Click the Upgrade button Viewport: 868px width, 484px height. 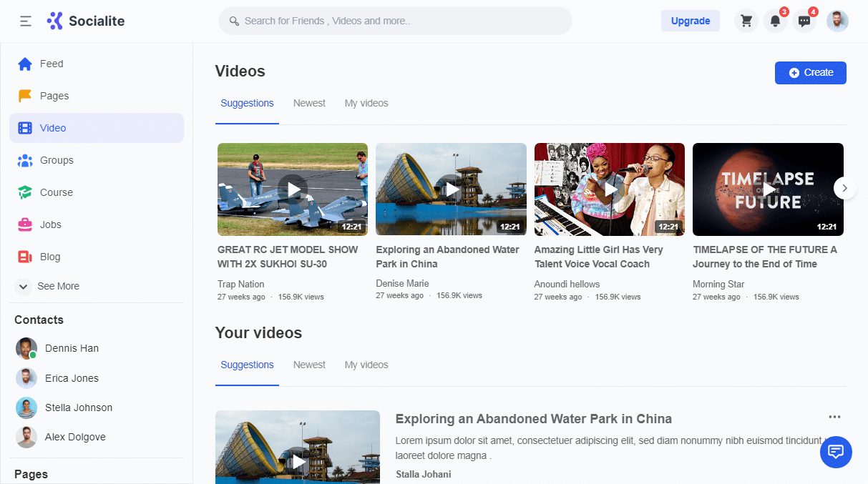(x=690, y=21)
